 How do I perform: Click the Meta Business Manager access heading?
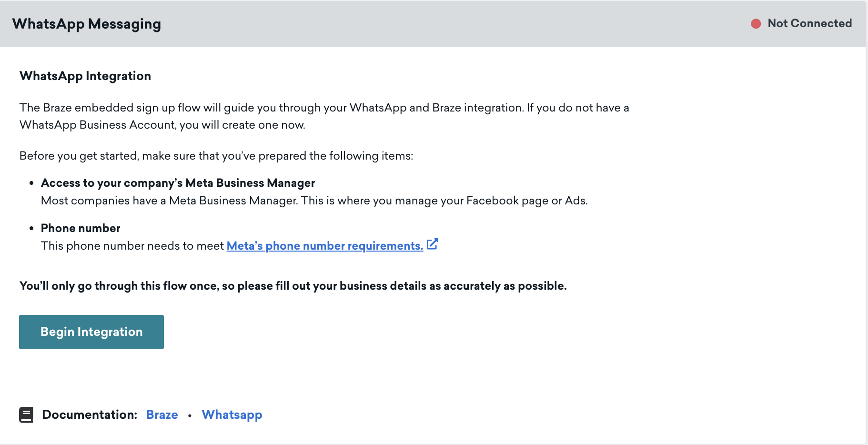(178, 183)
